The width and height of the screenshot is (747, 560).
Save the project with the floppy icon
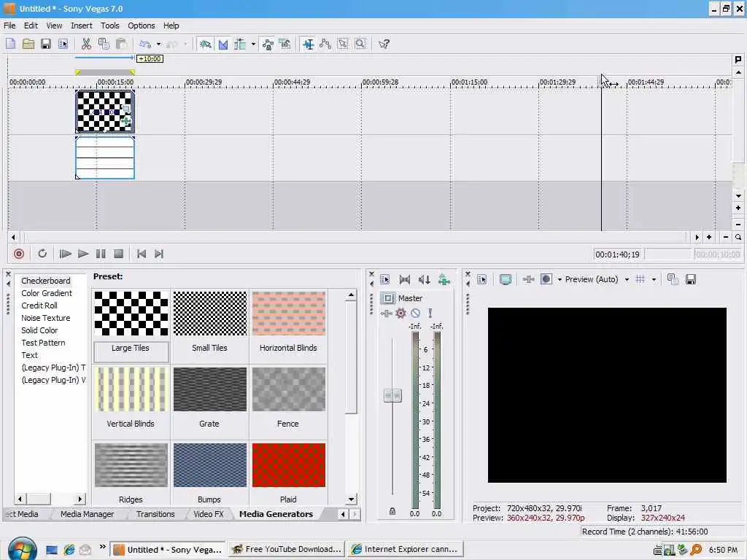tap(46, 44)
